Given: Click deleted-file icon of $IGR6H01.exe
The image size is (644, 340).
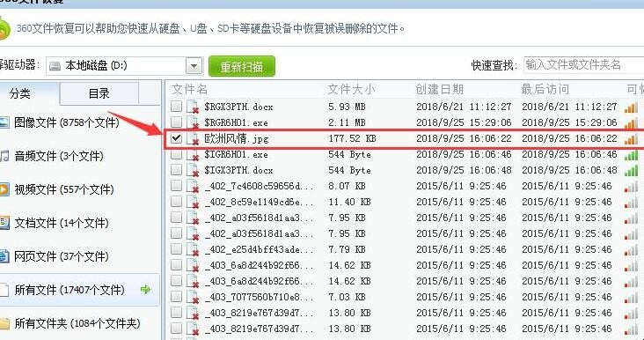Looking at the screenshot, I should [x=192, y=154].
